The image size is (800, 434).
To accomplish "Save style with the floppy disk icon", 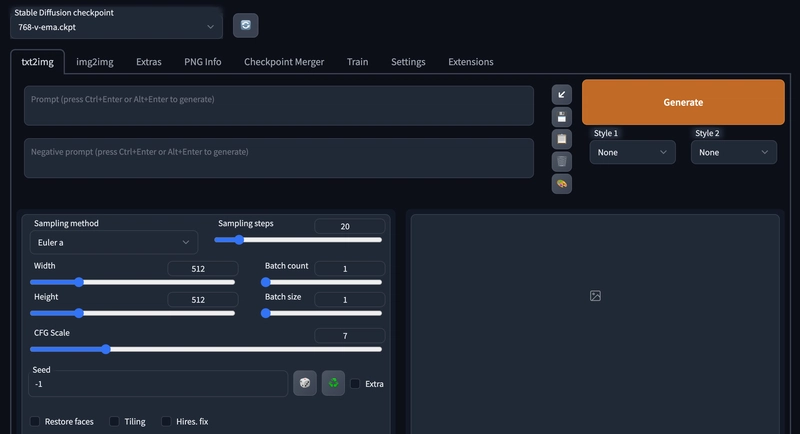I will click(561, 117).
